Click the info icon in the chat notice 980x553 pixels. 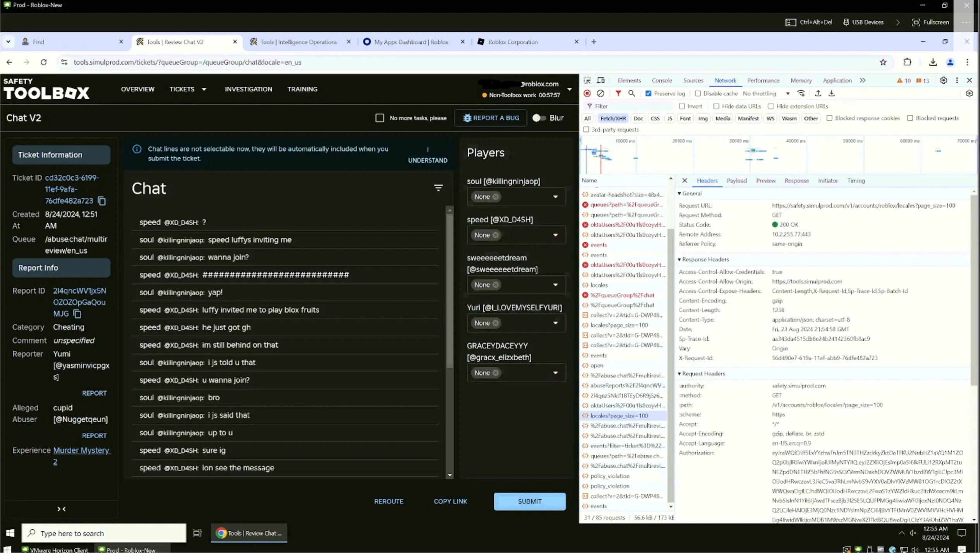[137, 149]
